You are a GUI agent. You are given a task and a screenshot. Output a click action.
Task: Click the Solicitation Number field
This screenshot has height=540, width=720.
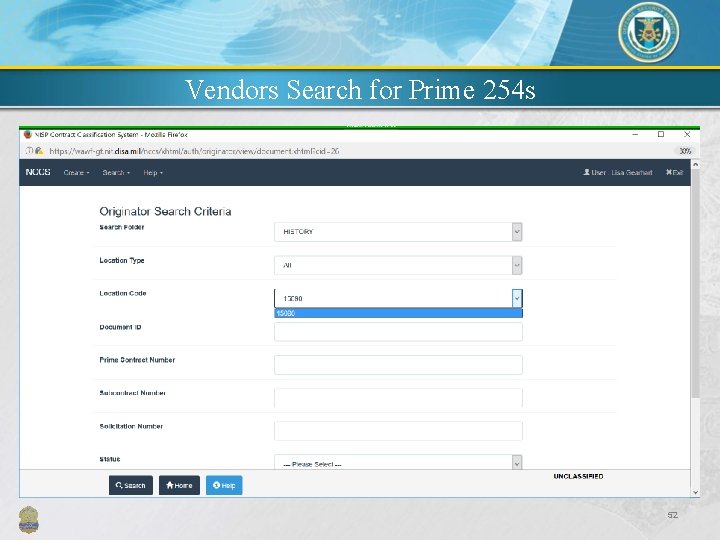[x=398, y=431]
